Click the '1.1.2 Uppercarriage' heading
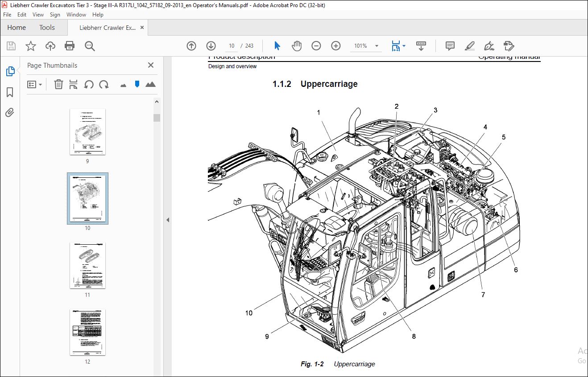 click(315, 84)
